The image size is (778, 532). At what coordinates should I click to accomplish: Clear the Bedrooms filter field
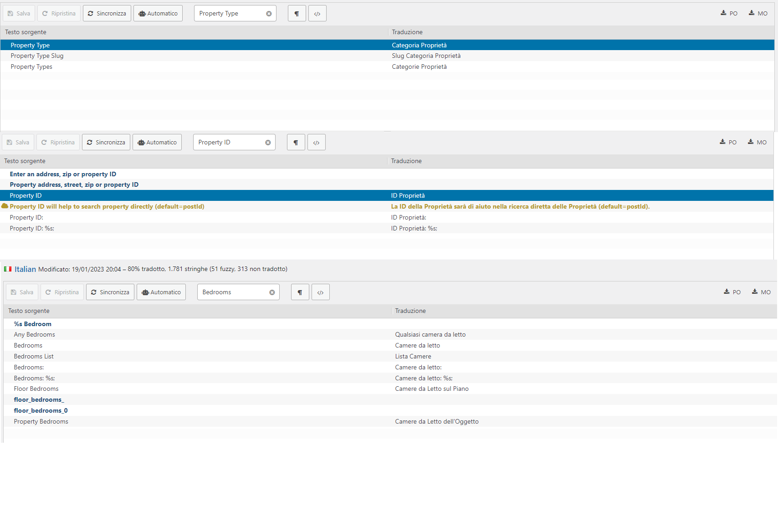[272, 292]
